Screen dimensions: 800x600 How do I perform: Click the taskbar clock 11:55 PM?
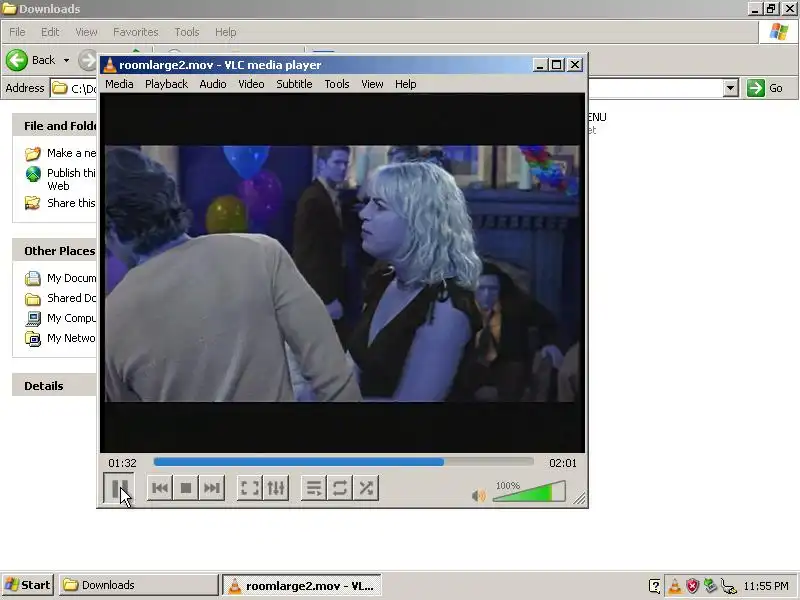point(766,586)
